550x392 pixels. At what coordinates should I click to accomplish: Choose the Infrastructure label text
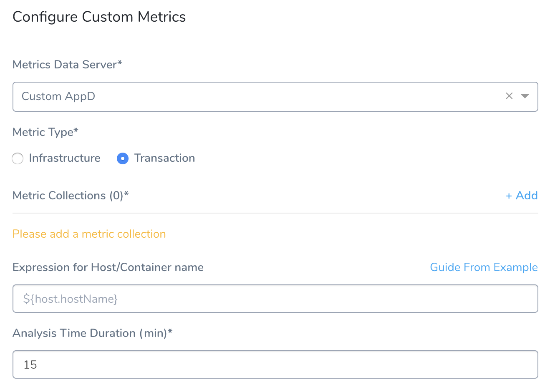coord(65,158)
